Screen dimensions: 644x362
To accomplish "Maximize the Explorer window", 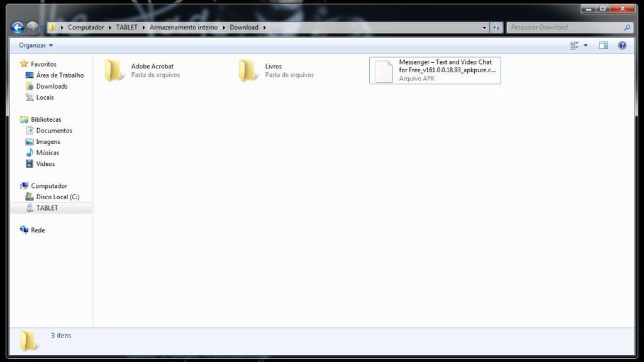I will click(602, 9).
